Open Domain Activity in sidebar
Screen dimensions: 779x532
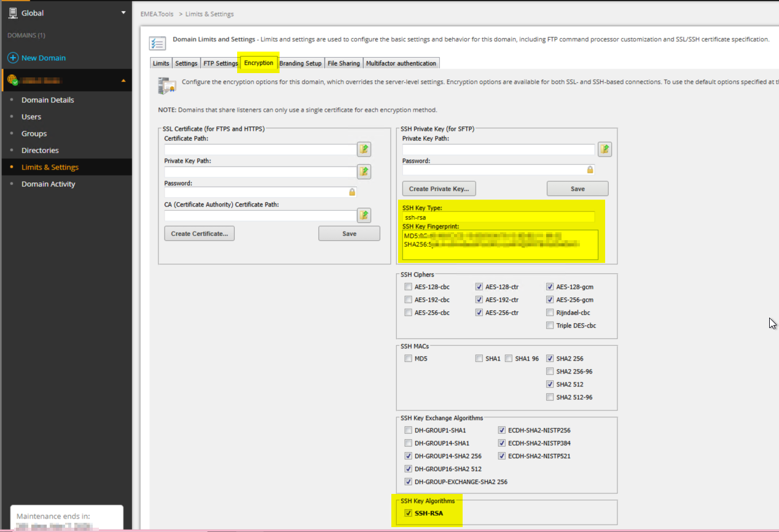[49, 184]
